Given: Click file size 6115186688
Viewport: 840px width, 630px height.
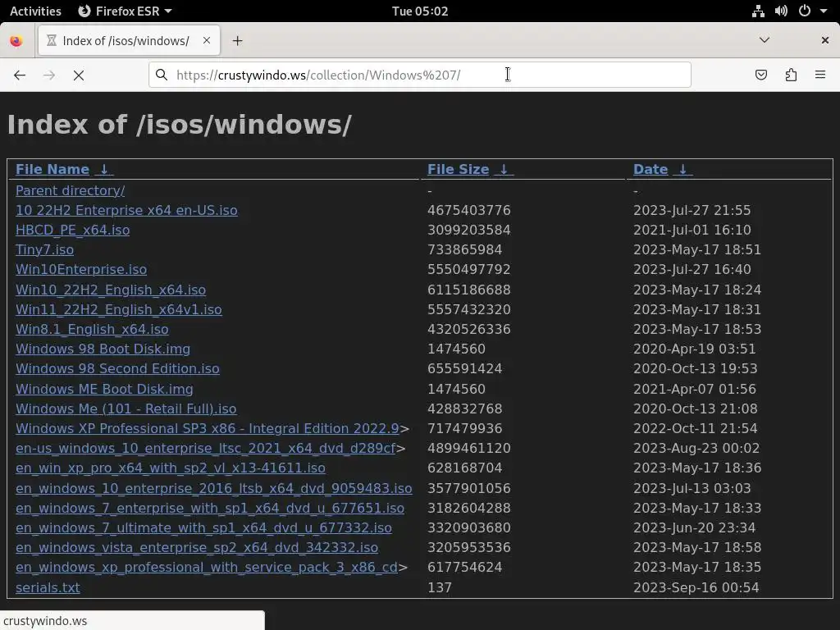Looking at the screenshot, I should [468, 290].
